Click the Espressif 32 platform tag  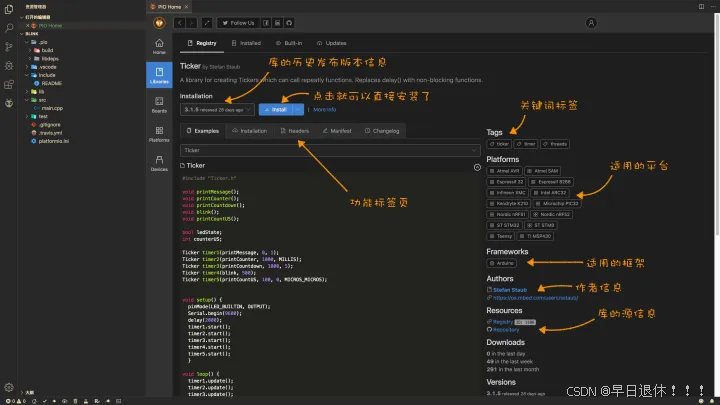(506, 182)
